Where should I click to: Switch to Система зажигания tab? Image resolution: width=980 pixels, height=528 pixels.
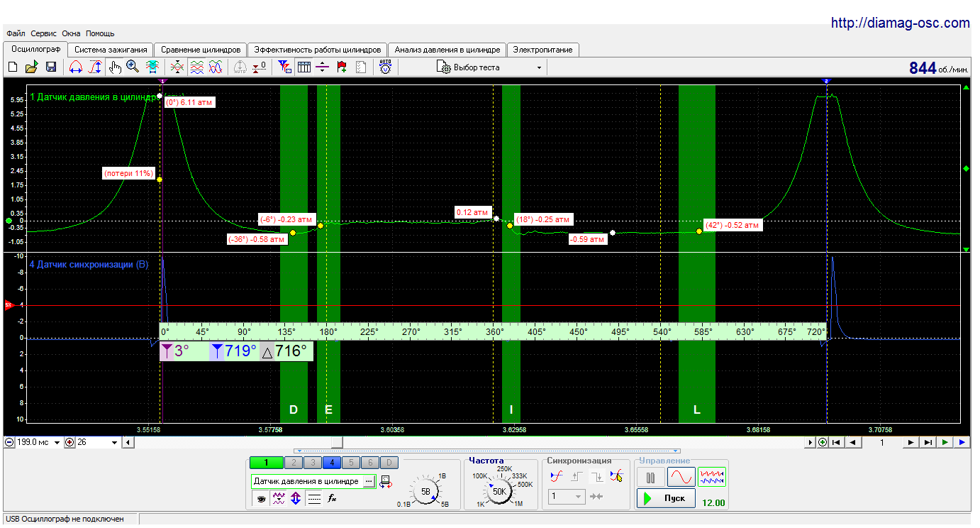pos(111,50)
